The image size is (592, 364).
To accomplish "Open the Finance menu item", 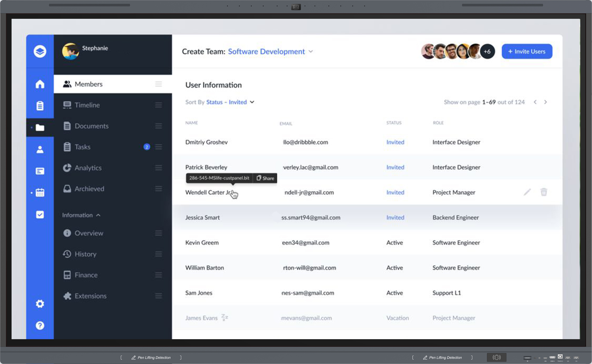I will click(113, 275).
